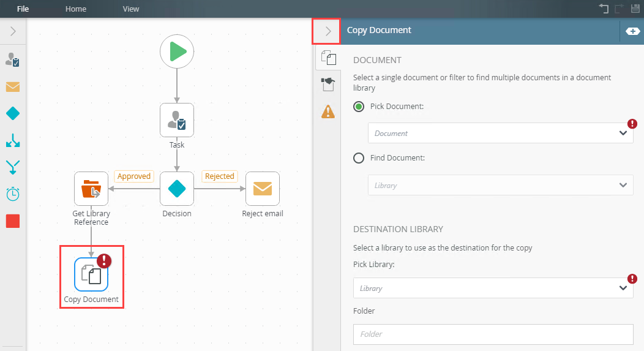Collapse the Copy Document configuration panel
The image size is (644, 351).
[x=328, y=31]
